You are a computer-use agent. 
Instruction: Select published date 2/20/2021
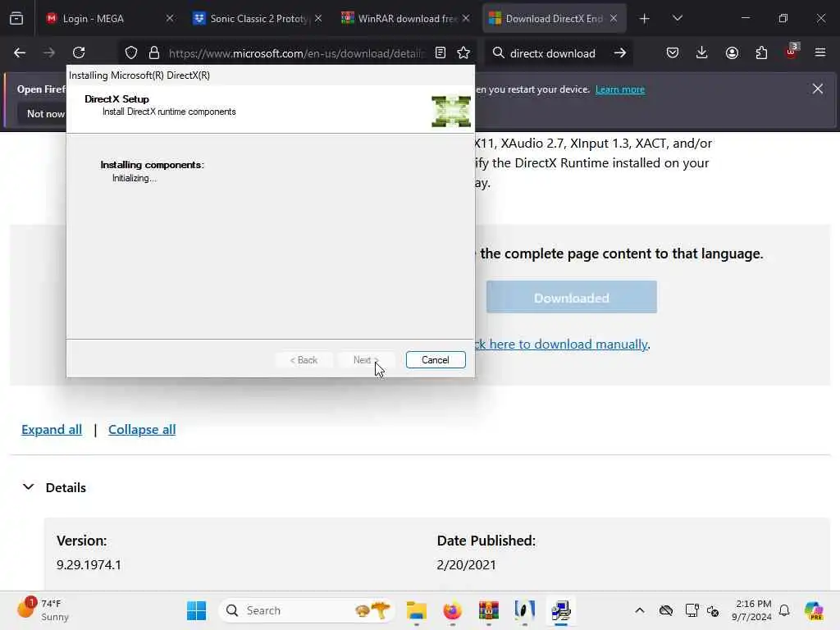pyautogui.click(x=466, y=564)
